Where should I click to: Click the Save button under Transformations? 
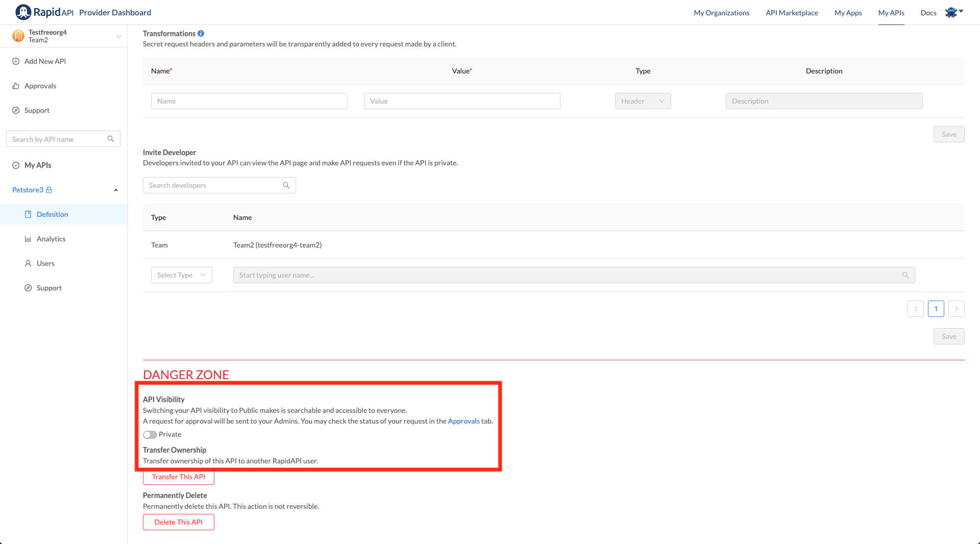click(949, 134)
